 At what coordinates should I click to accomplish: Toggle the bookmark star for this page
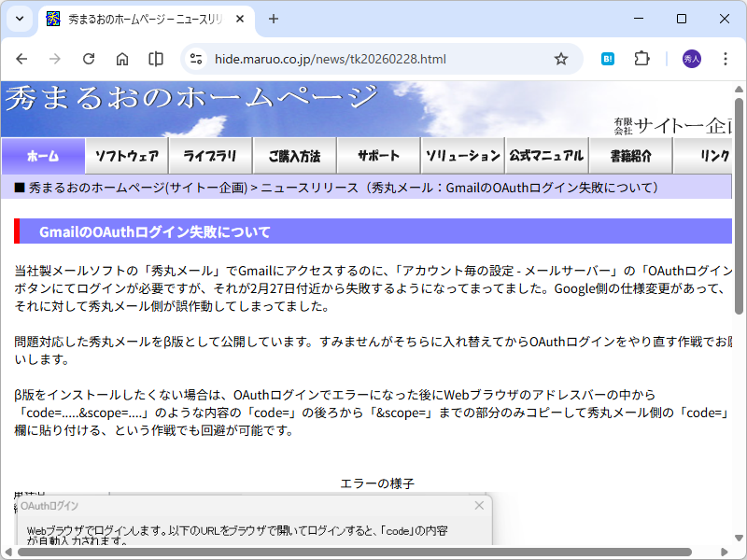pyautogui.click(x=561, y=58)
